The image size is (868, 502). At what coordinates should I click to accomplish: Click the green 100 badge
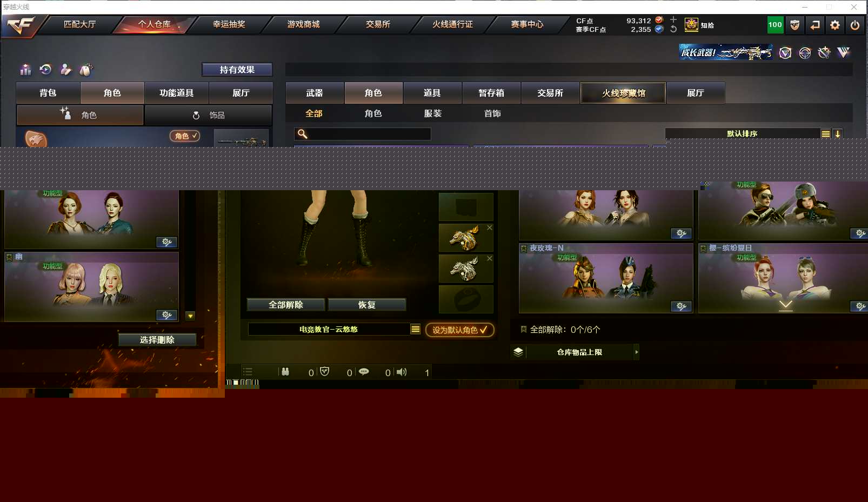[775, 25]
